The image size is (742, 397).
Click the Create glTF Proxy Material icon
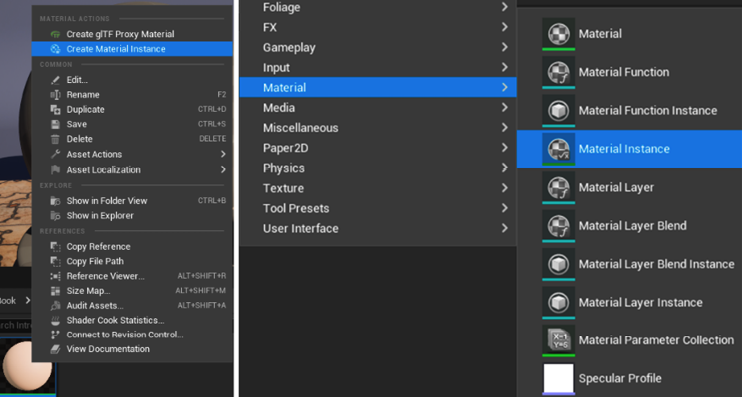pos(55,34)
